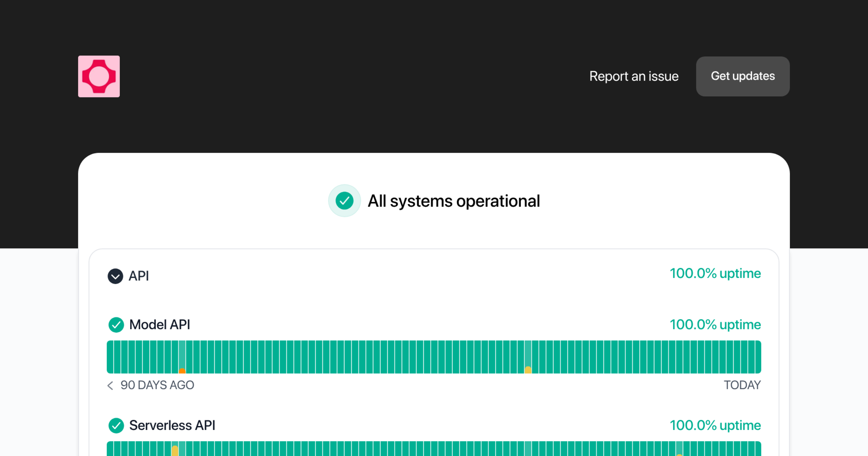This screenshot has height=456, width=868.
Task: Select the Serverless API component name
Action: 172,425
